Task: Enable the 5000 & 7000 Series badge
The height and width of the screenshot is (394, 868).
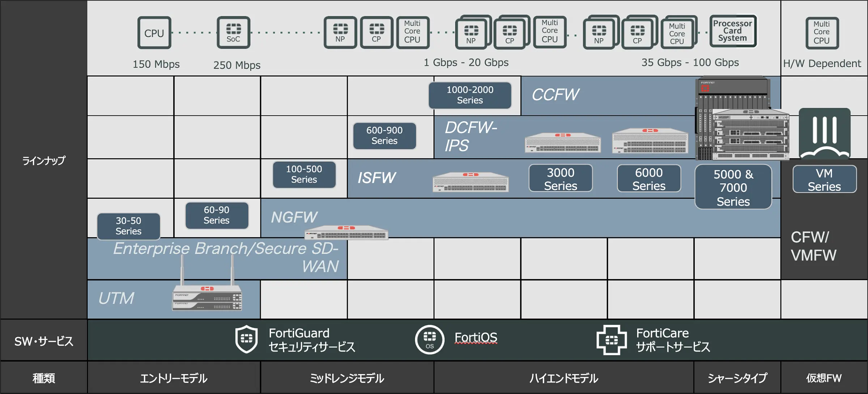Action: [x=733, y=187]
